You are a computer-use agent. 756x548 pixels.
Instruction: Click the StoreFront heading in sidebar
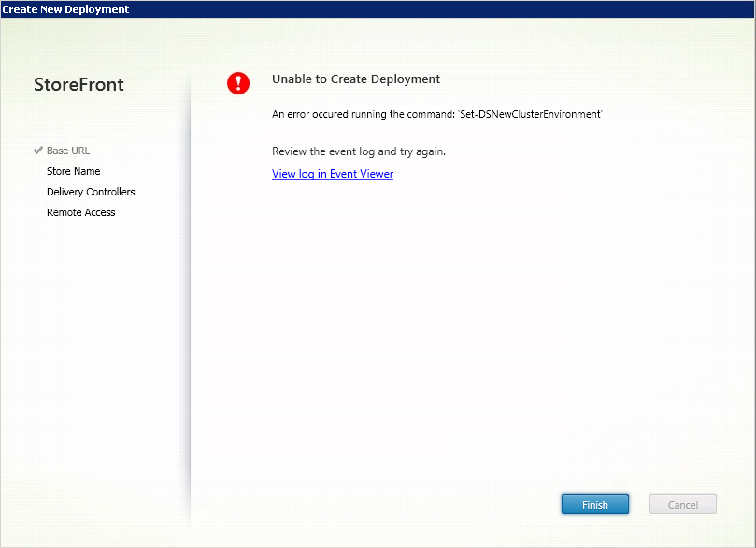click(x=78, y=85)
